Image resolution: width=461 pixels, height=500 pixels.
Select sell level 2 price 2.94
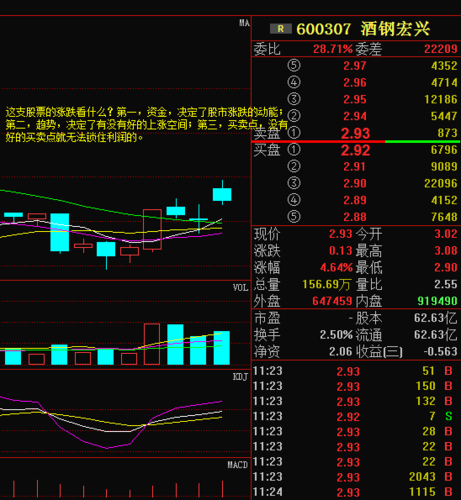pos(355,116)
